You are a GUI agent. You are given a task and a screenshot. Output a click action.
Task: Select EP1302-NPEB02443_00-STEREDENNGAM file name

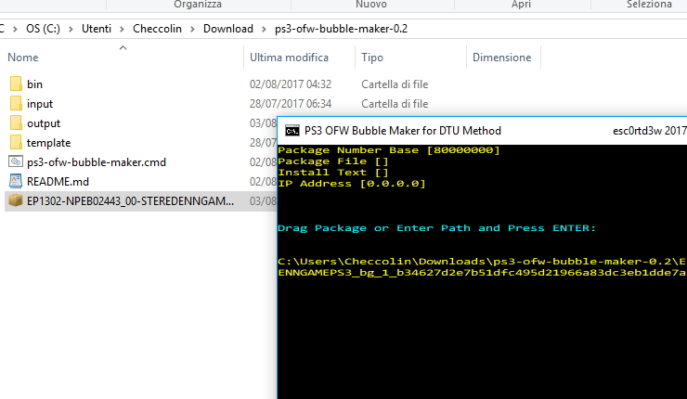(130, 201)
